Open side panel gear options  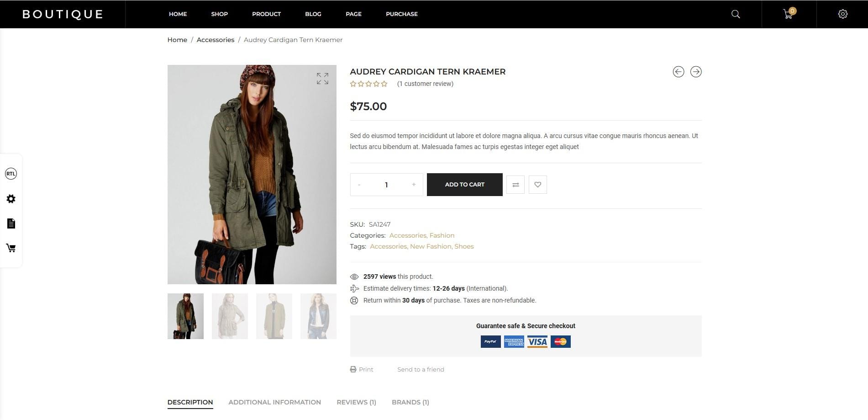[x=11, y=199]
